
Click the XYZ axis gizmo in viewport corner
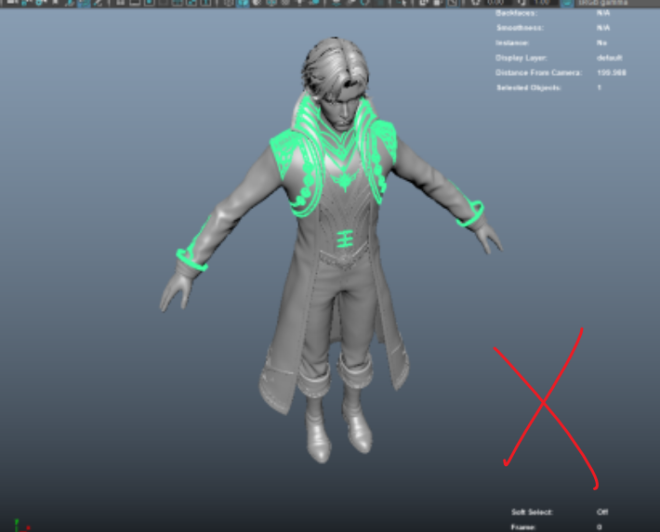20,523
